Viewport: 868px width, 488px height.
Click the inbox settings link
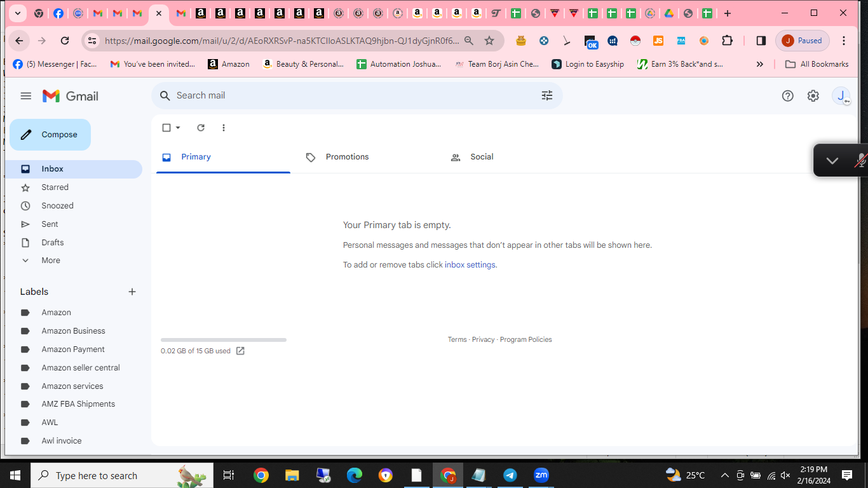[x=470, y=265]
